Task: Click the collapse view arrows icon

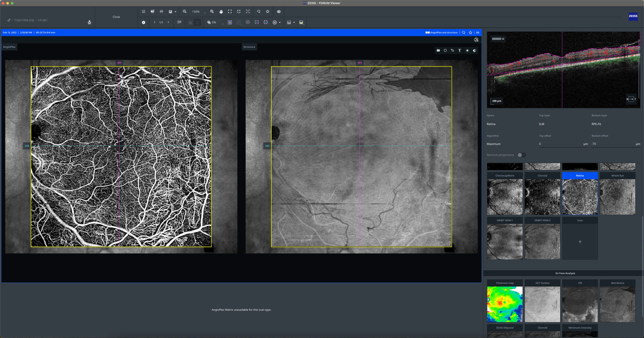Action: coord(239,12)
